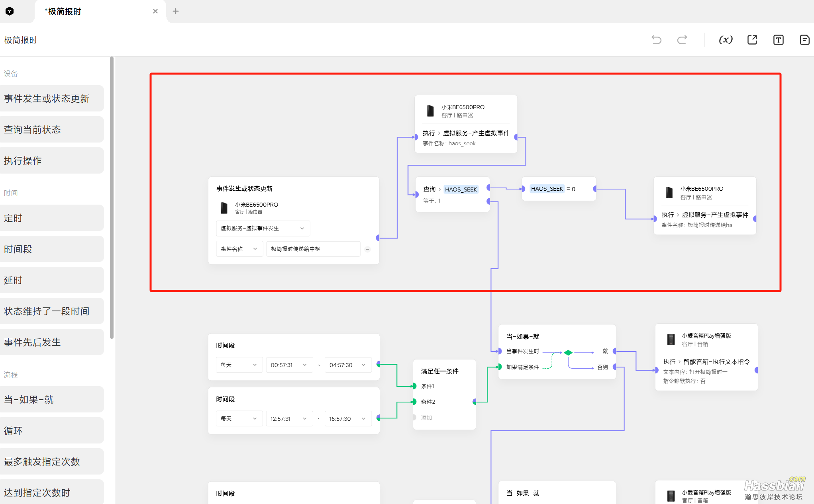This screenshot has height=504, width=814.
Task: Click the export/share icon in toolbar
Action: [752, 40]
